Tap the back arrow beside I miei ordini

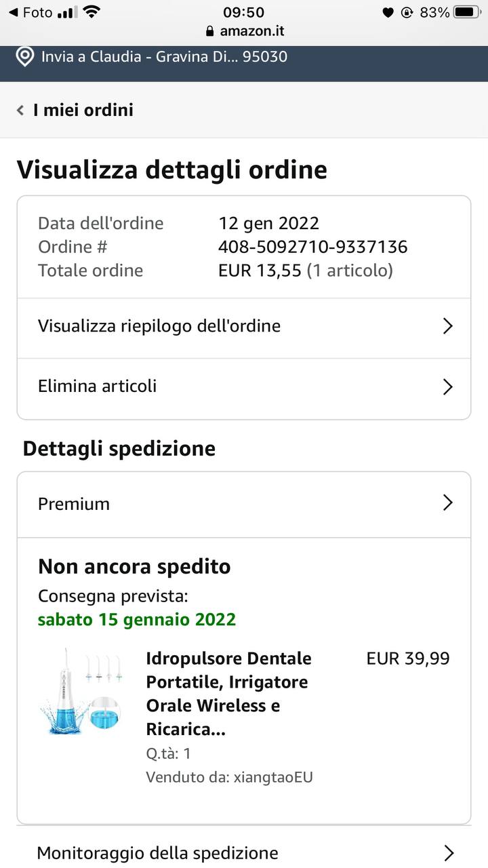(20, 110)
